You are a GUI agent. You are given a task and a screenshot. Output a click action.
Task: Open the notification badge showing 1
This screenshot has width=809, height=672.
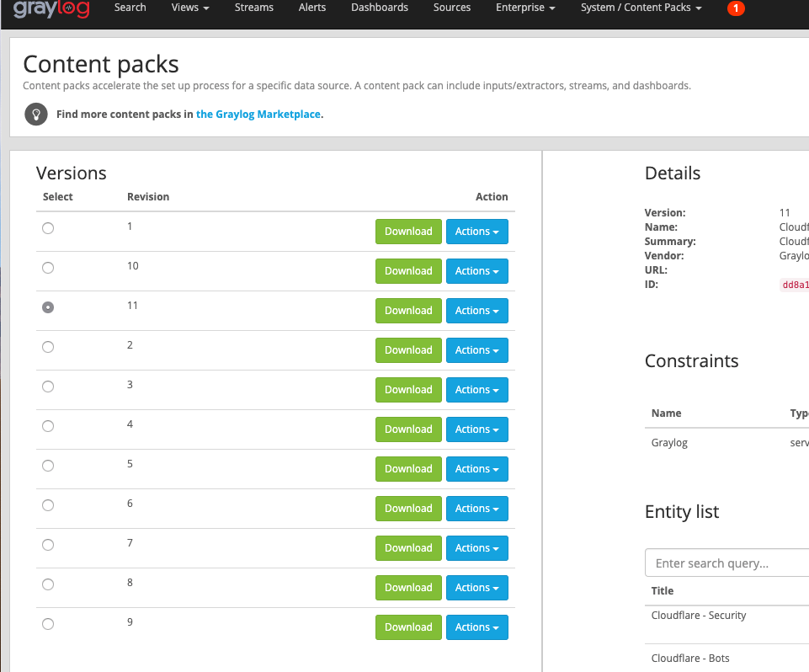(736, 8)
